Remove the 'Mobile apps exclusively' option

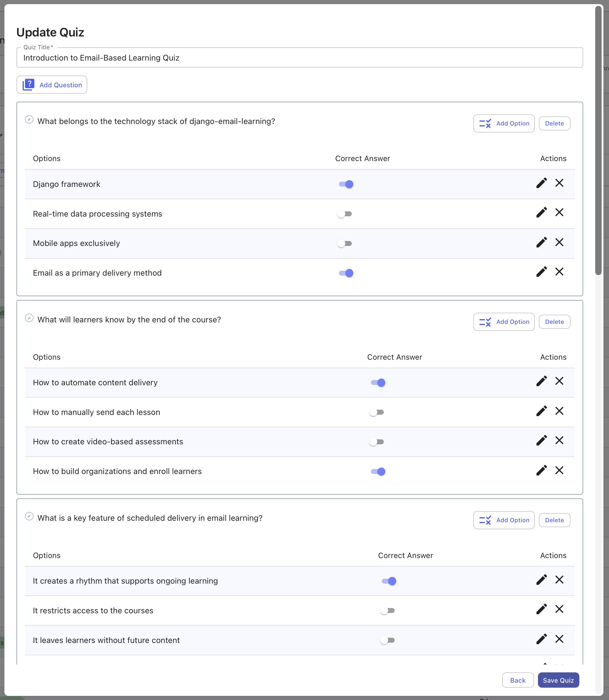click(559, 242)
